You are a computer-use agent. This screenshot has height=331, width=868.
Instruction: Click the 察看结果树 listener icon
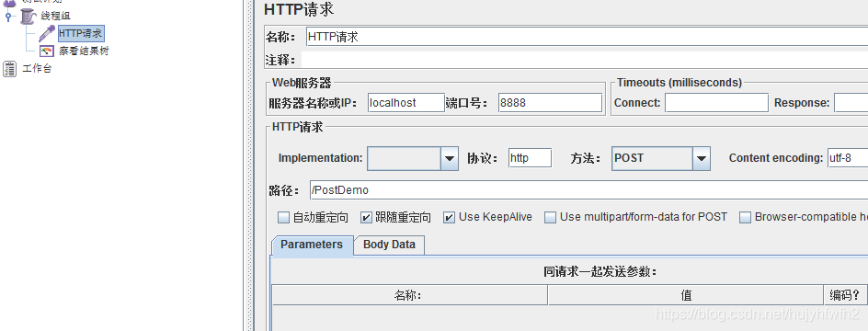[47, 51]
